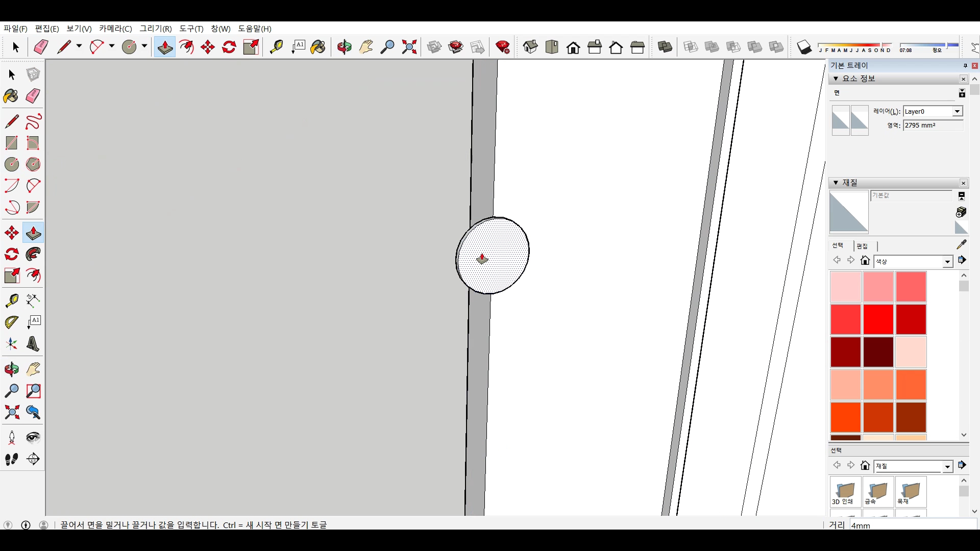Select the Walk tool footprints icon
Viewport: 980px width, 551px height.
coord(11,459)
